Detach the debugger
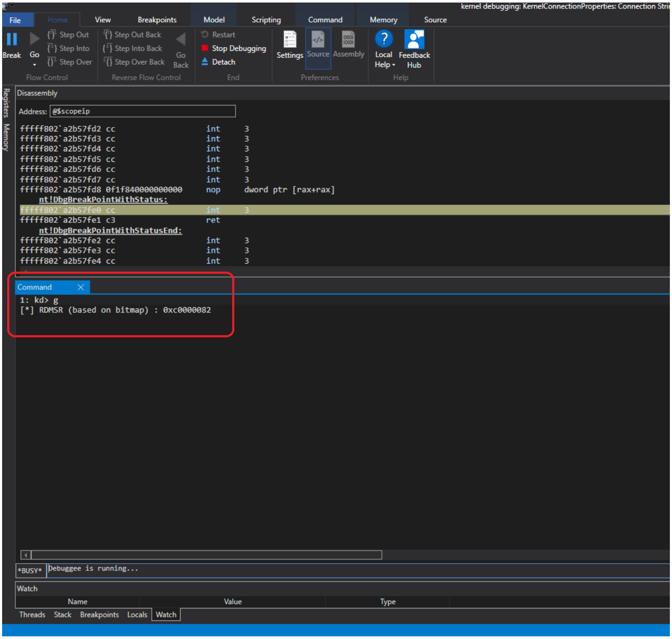The image size is (672, 639). pos(218,62)
